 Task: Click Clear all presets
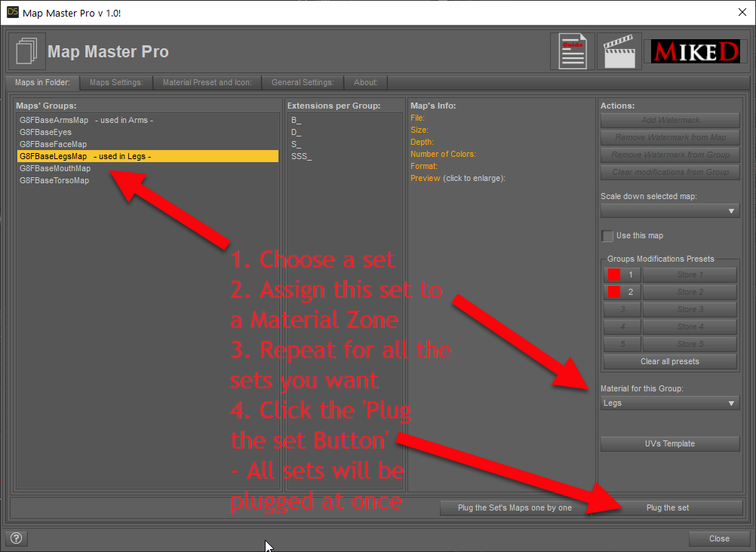point(670,361)
